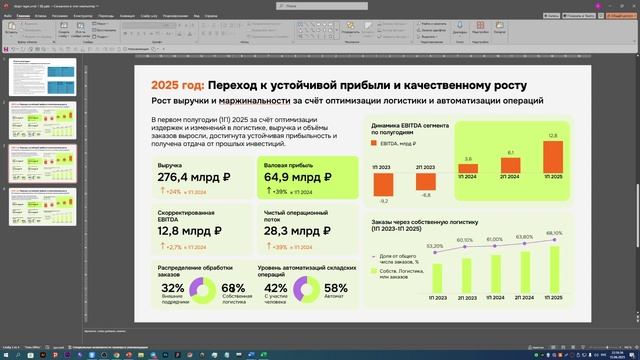This screenshot has height=360, width=640.
Task: Click the '28,3 млрд ₽' cash flow value
Action: click(x=297, y=231)
